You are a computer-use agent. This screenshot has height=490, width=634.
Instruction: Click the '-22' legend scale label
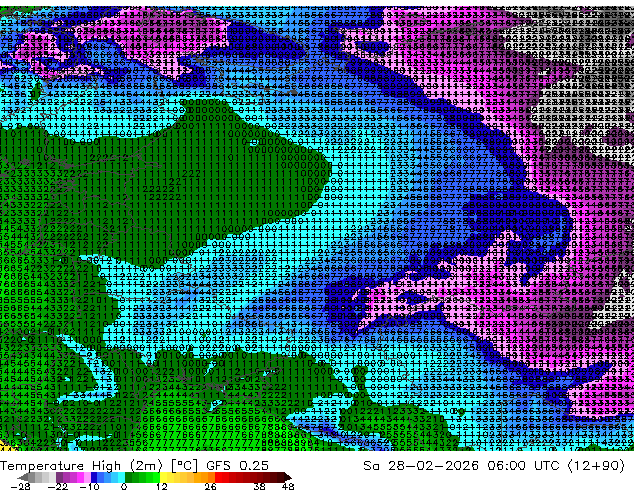coord(57,486)
